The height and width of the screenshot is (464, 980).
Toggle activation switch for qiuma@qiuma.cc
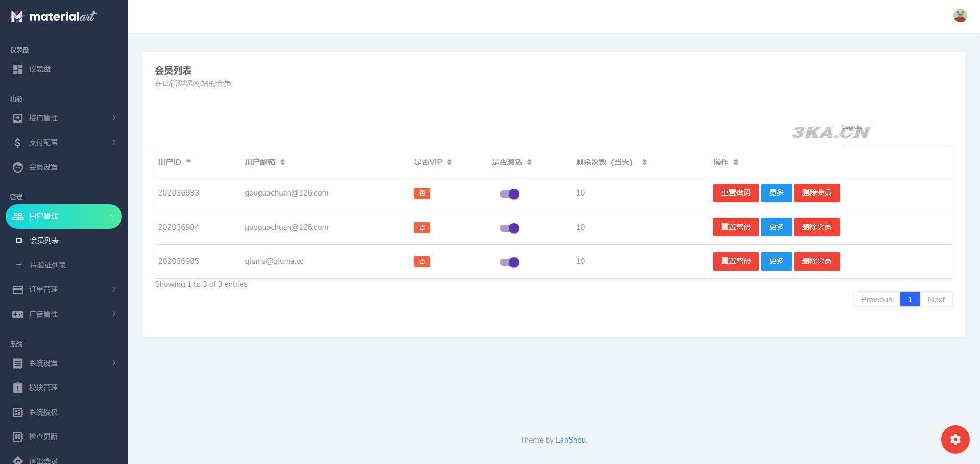coord(509,262)
